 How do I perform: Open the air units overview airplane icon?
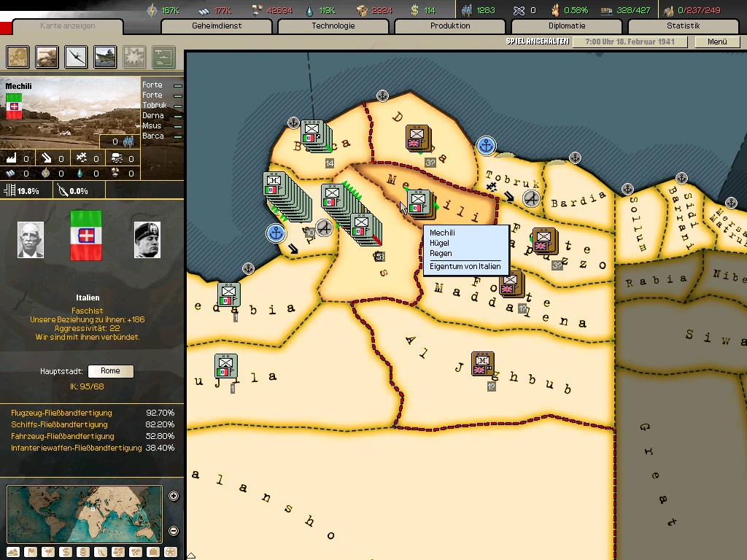(77, 56)
